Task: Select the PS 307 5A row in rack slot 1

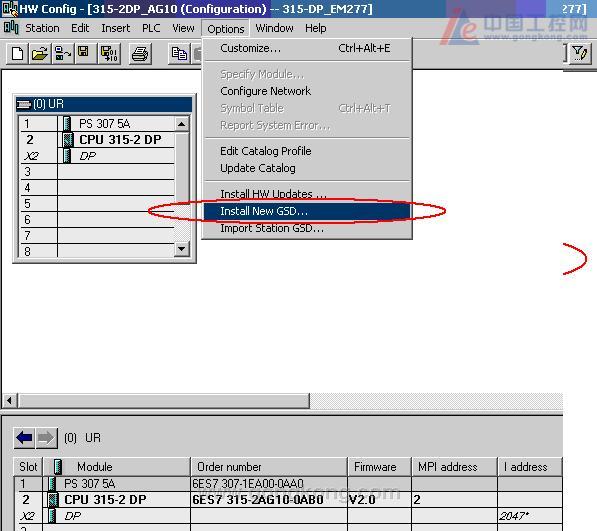Action: click(97, 124)
